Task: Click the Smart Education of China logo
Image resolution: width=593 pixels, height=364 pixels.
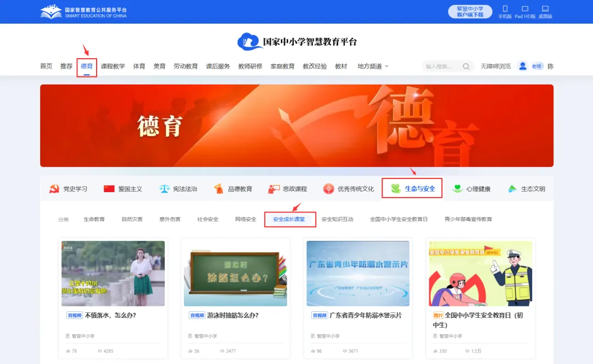Action: pyautogui.click(x=83, y=12)
